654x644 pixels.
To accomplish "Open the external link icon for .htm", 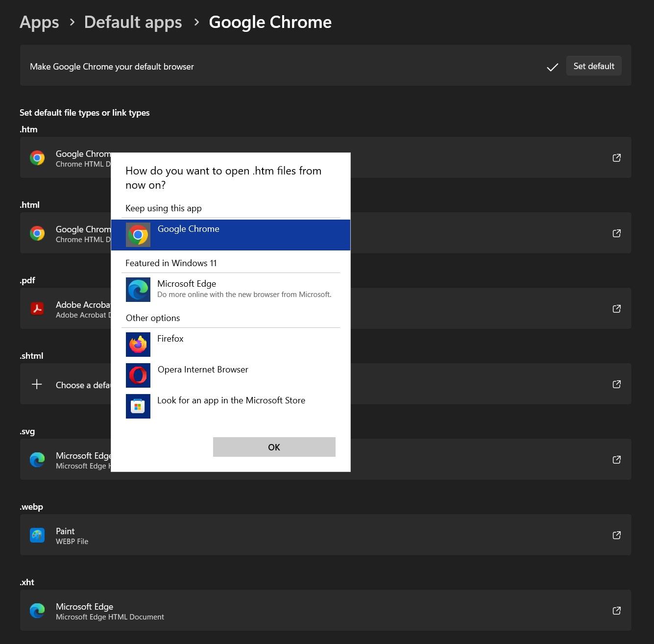I will tap(617, 158).
